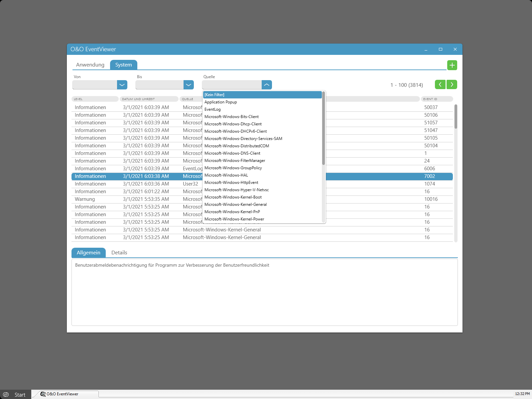Click the dropdown list scrollbar thumb
This screenshot has height=399, width=532.
point(324,128)
